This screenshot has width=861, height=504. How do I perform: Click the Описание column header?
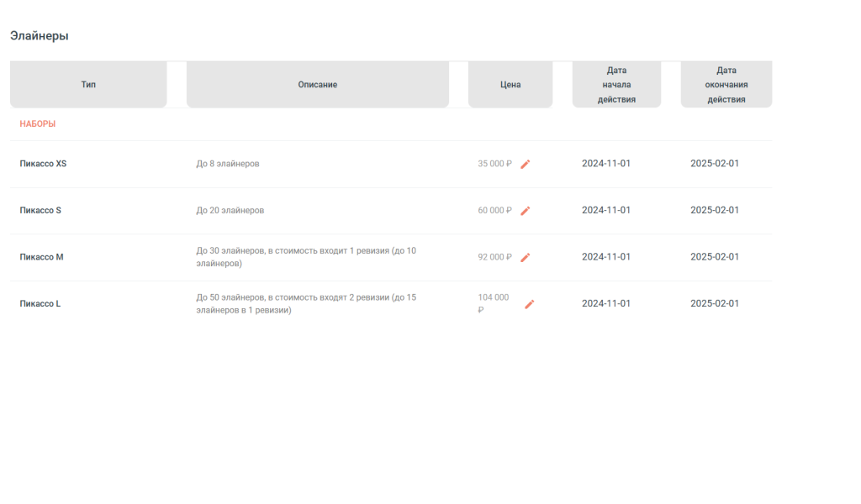click(317, 85)
